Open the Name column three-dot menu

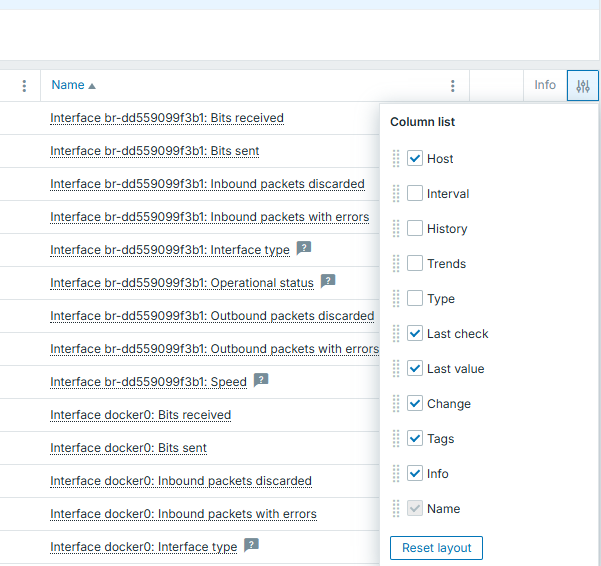[x=453, y=86]
